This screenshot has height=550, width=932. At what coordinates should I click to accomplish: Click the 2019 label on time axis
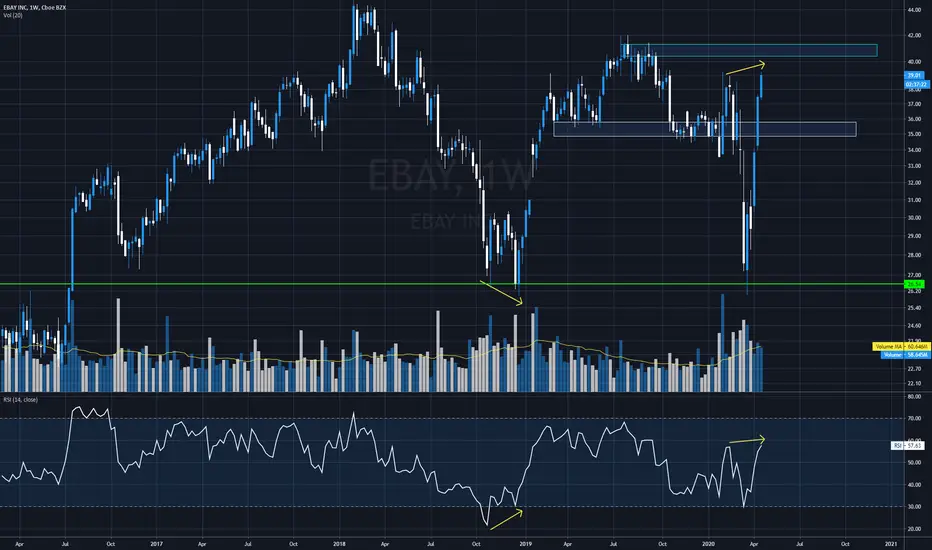tap(525, 544)
